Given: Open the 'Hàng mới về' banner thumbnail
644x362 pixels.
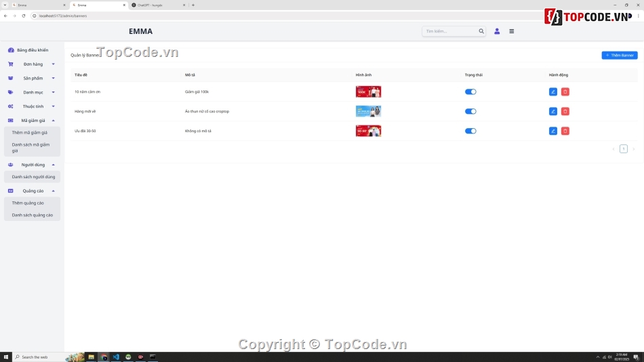Looking at the screenshot, I should (368, 111).
